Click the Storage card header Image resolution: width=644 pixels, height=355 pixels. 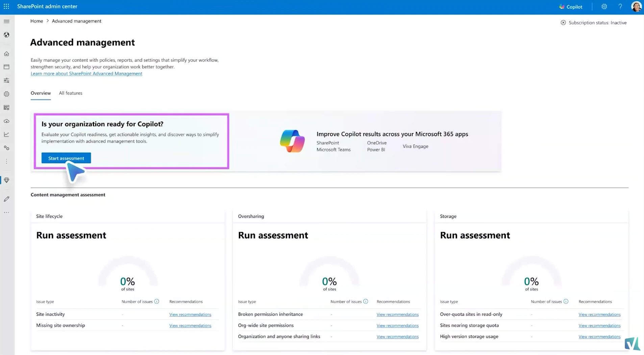click(x=448, y=216)
